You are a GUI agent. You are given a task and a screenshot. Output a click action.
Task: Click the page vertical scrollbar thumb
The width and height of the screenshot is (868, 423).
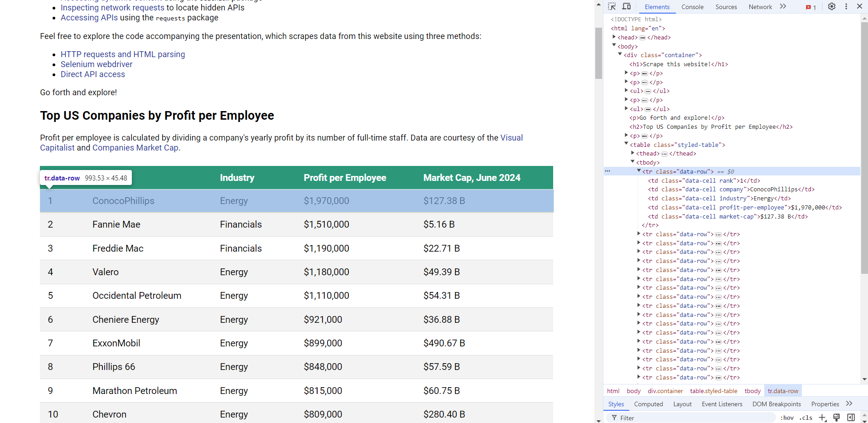598,53
